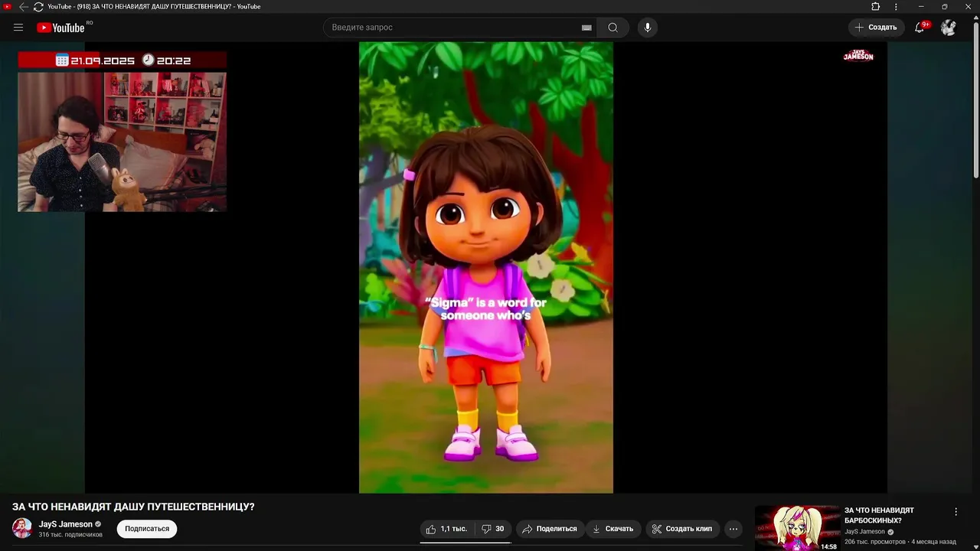Open the title 'ЗА ЧТО НЕНАВИДЯТ БАРБОСКИНЫХ?'
This screenshot has height=551, width=980.
click(x=879, y=515)
